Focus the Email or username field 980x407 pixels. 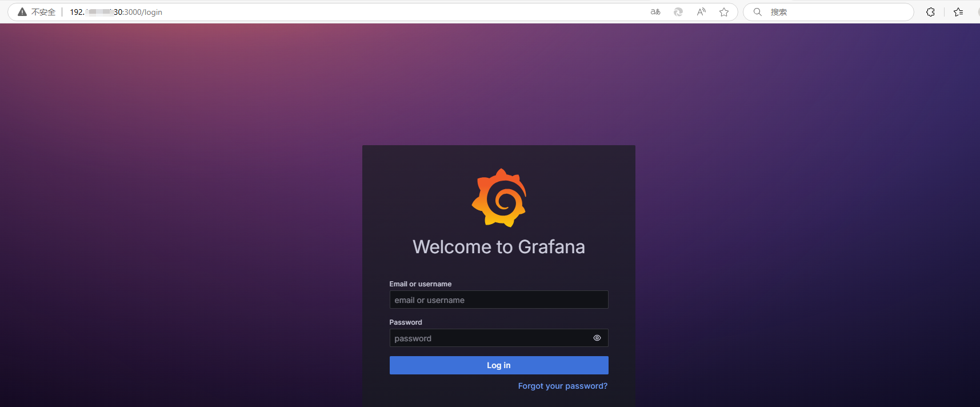coord(499,300)
